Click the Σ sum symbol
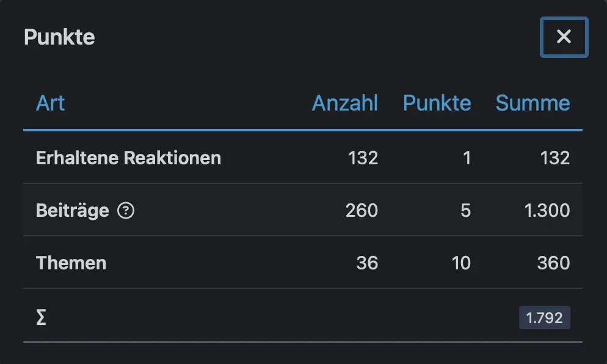Image resolution: width=607 pixels, height=364 pixels. point(41,318)
